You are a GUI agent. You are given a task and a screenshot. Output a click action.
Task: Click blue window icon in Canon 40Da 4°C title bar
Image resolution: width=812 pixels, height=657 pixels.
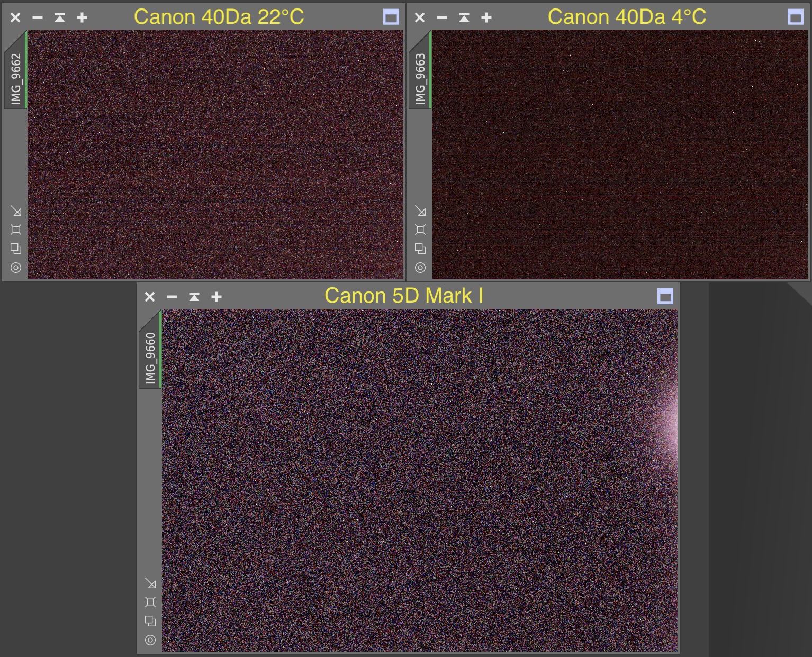point(795,17)
